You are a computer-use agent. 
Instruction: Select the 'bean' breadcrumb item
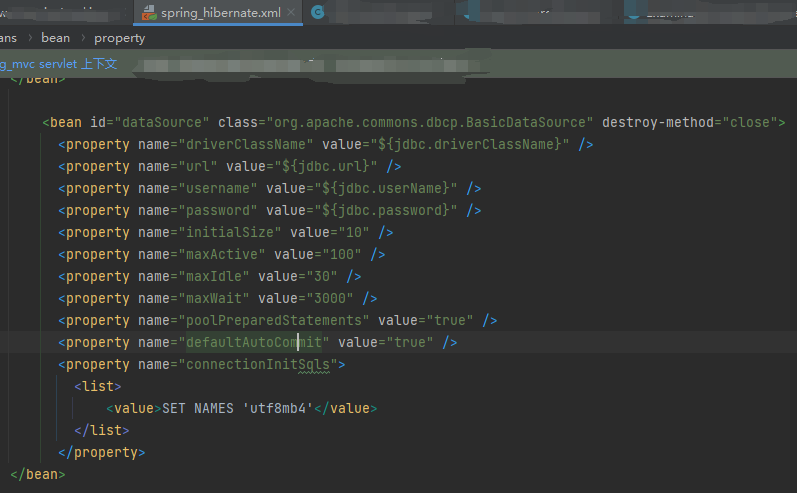(55, 38)
